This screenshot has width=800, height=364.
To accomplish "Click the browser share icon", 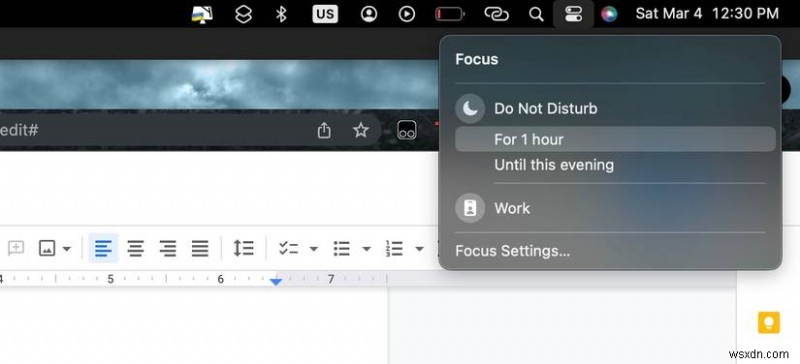I will click(x=324, y=130).
